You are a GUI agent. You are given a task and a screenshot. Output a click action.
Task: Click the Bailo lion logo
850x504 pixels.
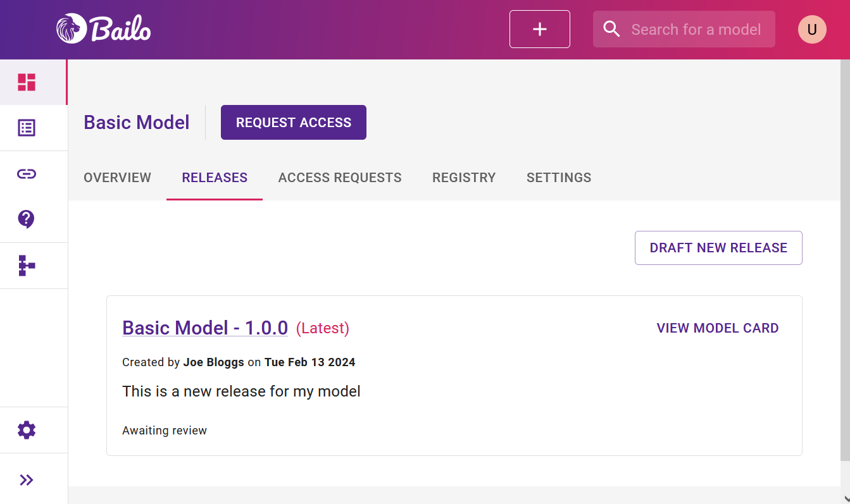coord(73,28)
